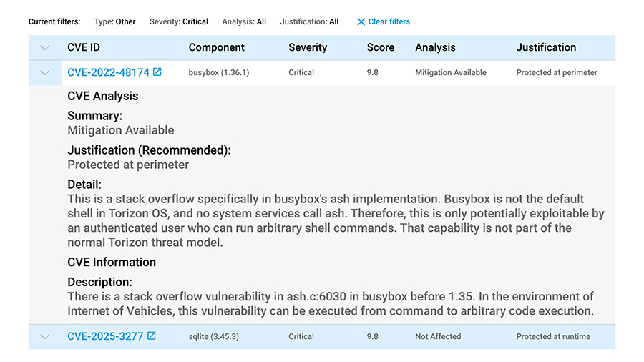The width and height of the screenshot is (644, 362).
Task: Toggle all rows with the header chevron
Action: [45, 47]
